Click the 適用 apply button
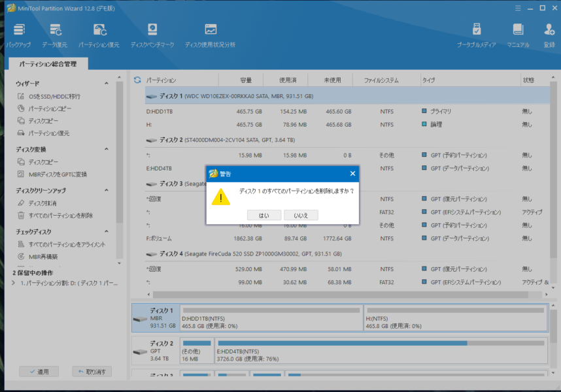This screenshot has height=392, width=561. click(x=39, y=372)
